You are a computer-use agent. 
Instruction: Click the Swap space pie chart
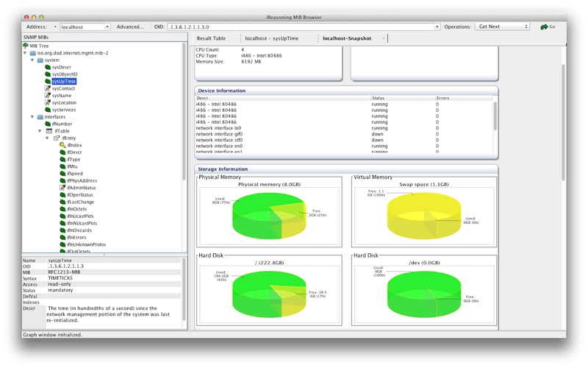tap(424, 216)
